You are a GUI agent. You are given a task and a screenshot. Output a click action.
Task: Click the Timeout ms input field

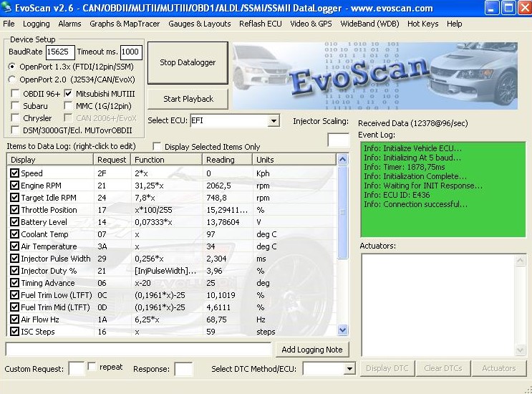click(130, 52)
